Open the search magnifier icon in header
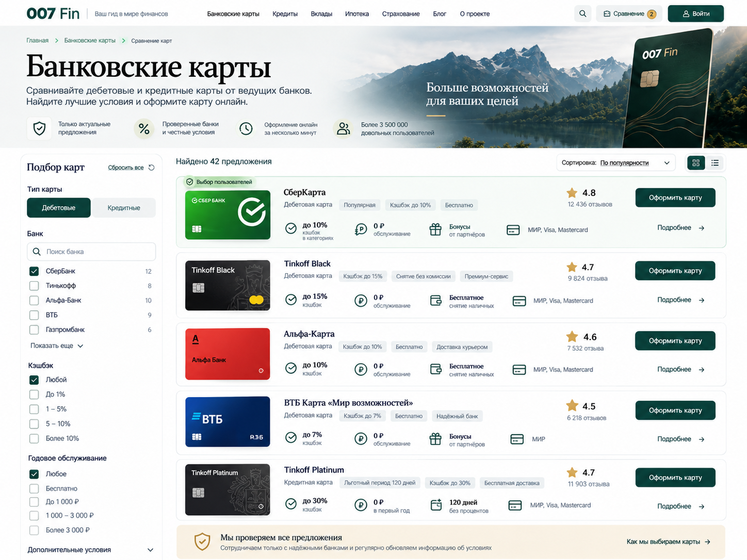Viewport: 747px width, 560px height. pyautogui.click(x=582, y=14)
